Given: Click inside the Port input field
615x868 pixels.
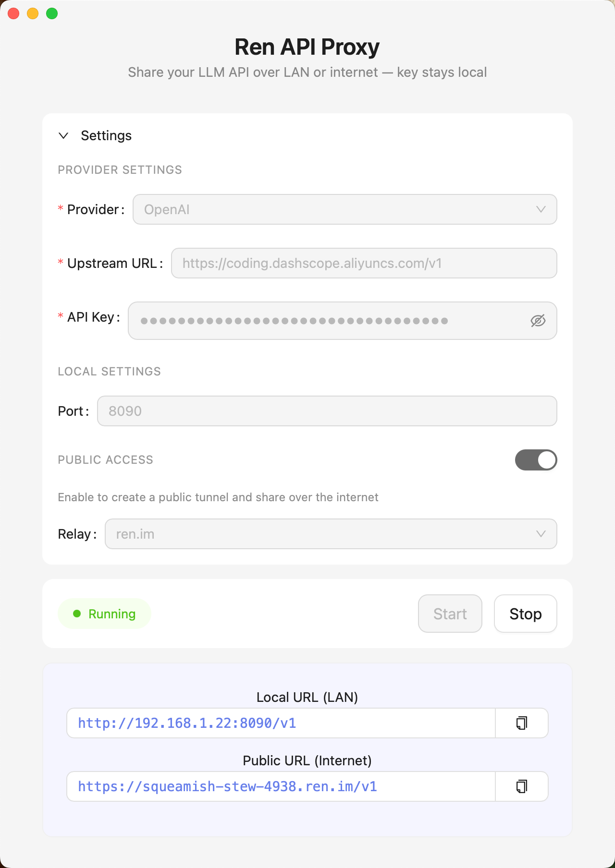Looking at the screenshot, I should tap(327, 411).
